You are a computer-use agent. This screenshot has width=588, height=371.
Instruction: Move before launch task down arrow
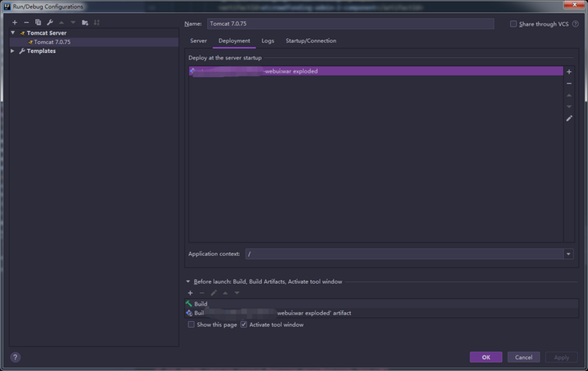pos(237,292)
